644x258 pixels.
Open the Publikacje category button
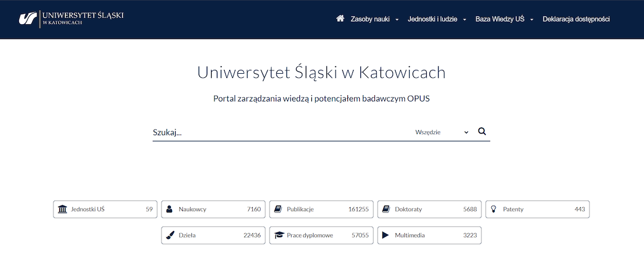click(321, 209)
